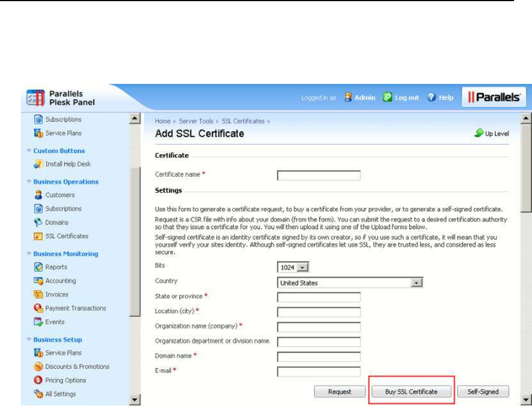Click the Service Plans icon under Business Setup
Image resolution: width=532 pixels, height=406 pixels.
pyautogui.click(x=38, y=353)
